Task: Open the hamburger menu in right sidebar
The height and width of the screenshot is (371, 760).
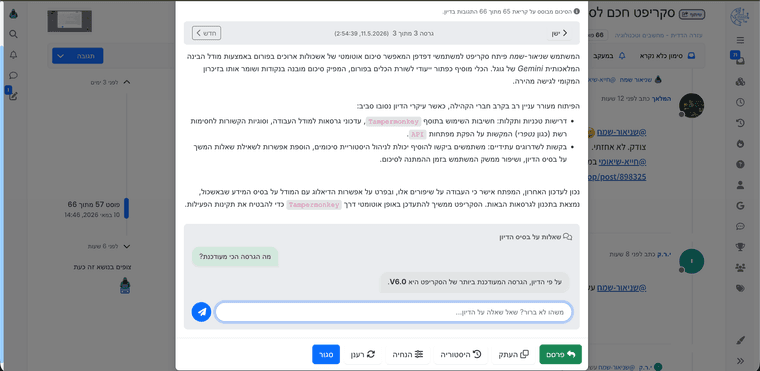Action: pyautogui.click(x=740, y=40)
